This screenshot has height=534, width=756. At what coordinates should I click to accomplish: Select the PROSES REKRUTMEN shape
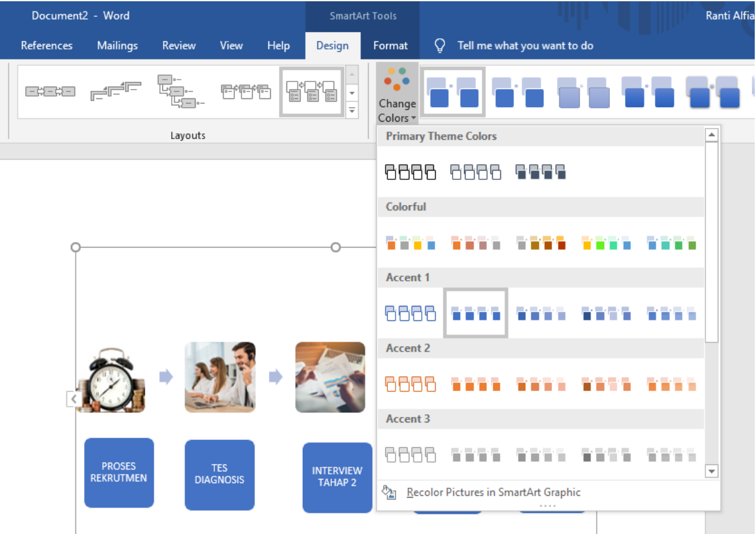point(119,472)
